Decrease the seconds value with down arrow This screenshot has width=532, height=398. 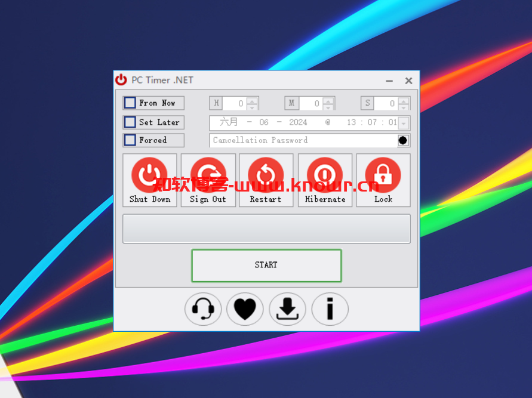pos(404,107)
